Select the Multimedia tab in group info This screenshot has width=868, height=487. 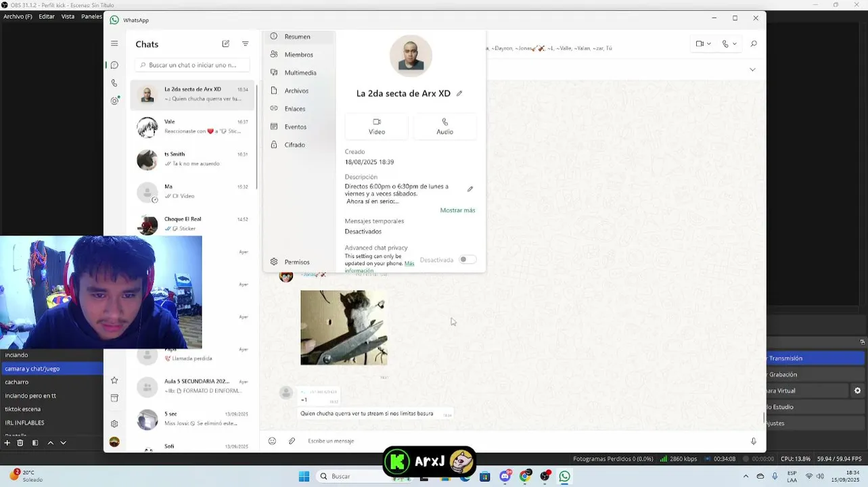click(299, 72)
